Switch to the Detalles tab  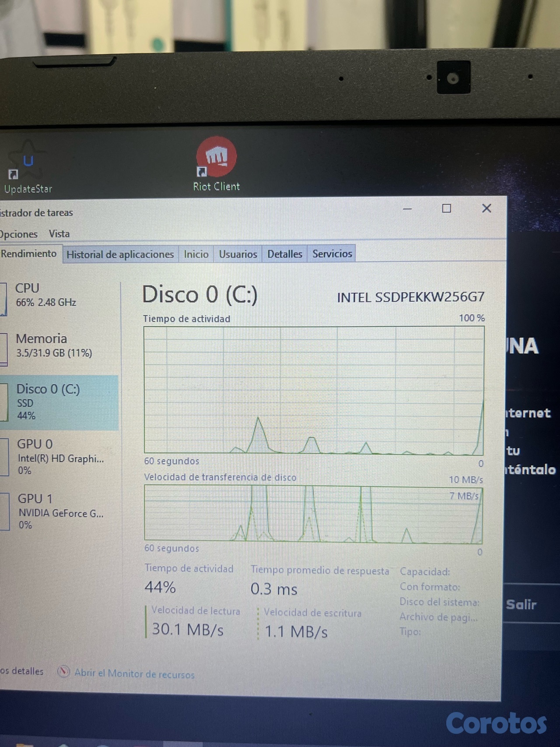284,254
